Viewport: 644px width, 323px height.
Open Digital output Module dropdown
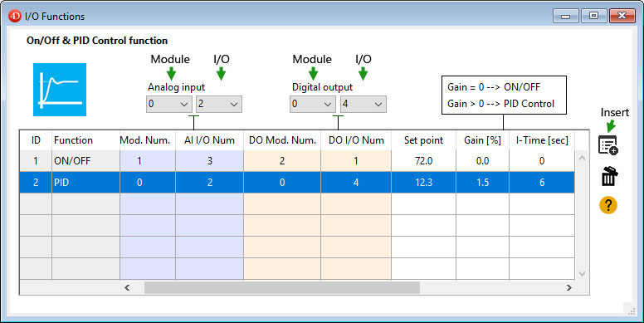click(313, 104)
